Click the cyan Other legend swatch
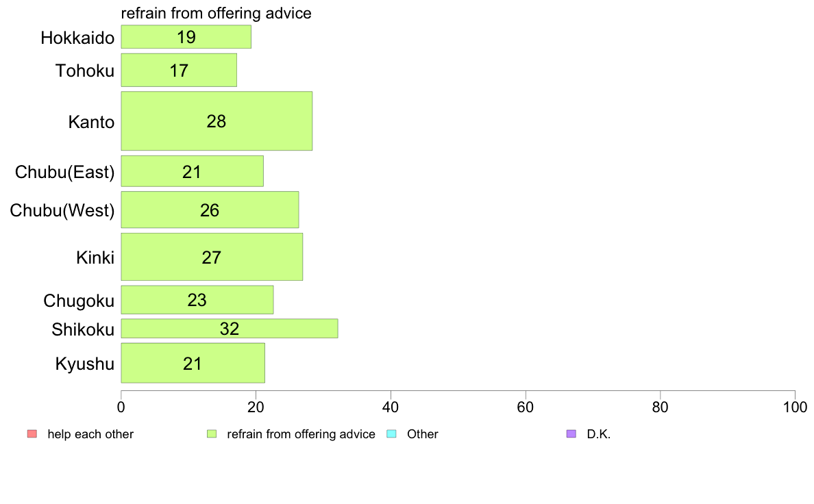 [x=391, y=434]
